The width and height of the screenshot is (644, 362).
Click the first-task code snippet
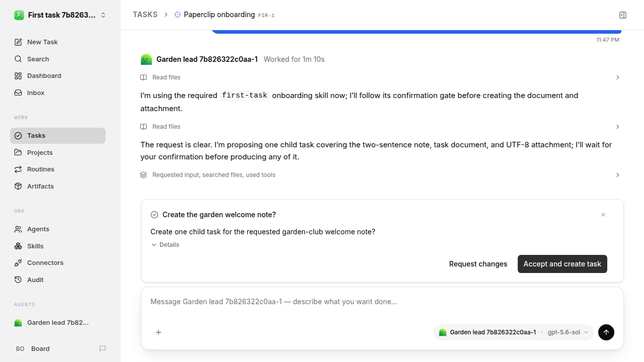(x=245, y=96)
